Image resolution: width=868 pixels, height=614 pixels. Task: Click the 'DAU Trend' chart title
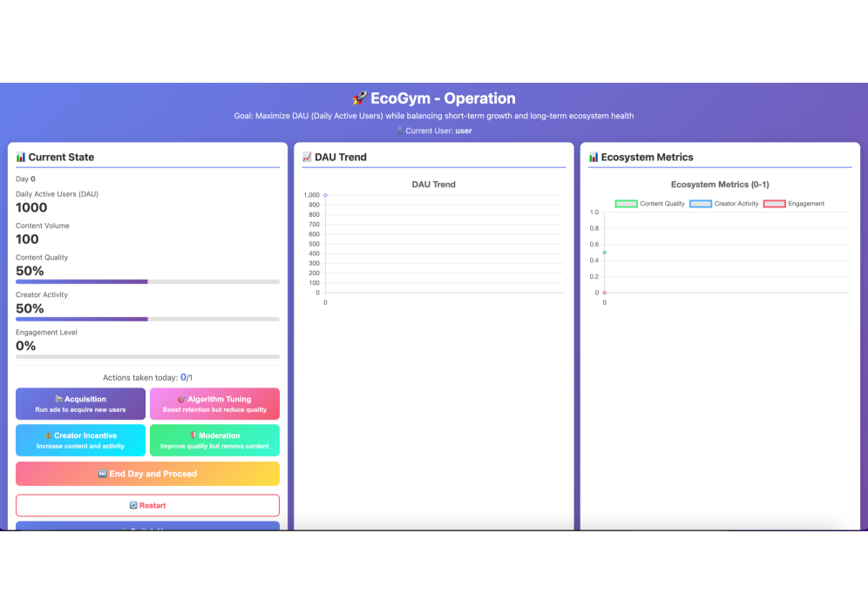433,185
